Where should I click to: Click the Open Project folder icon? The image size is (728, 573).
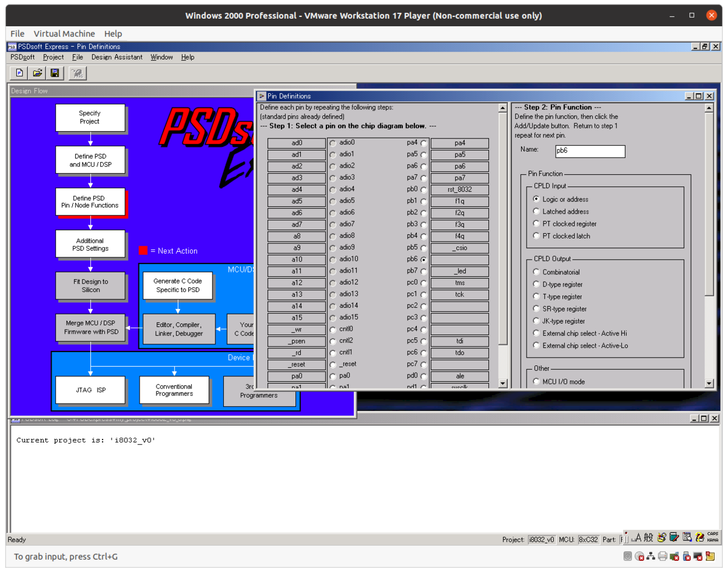37,73
